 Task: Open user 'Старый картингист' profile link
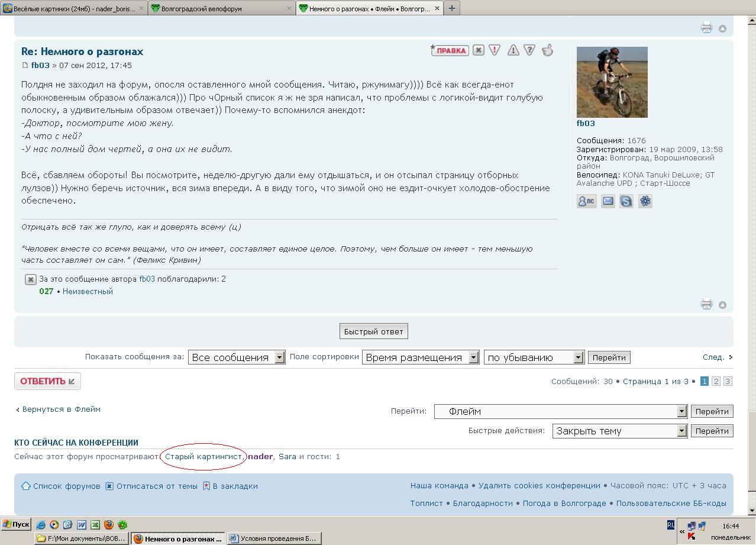(x=203, y=456)
